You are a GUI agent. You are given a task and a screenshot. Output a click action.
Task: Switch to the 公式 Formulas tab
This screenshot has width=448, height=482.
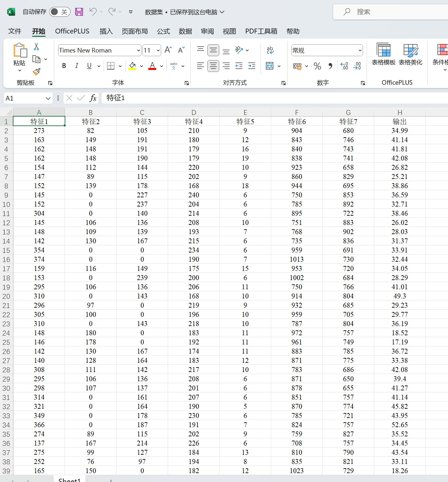(x=163, y=31)
